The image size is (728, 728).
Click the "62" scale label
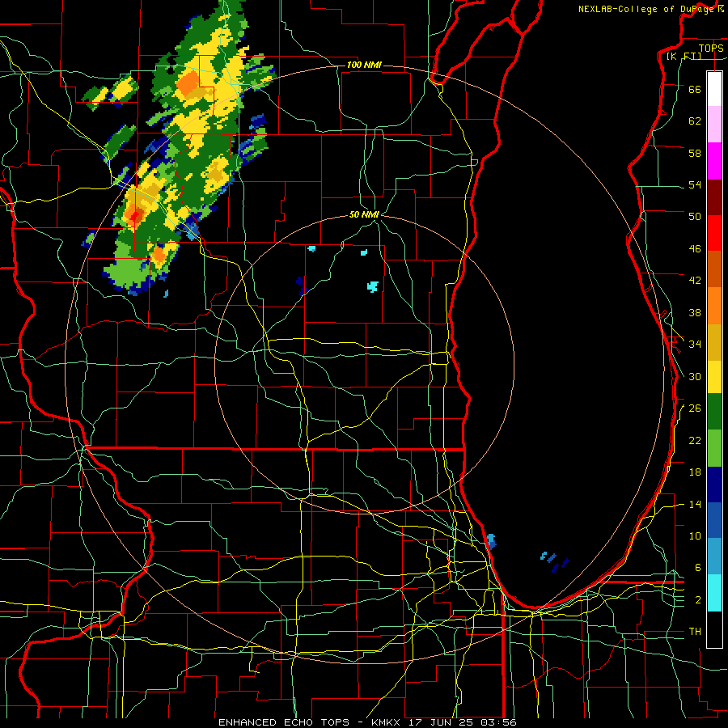695,121
